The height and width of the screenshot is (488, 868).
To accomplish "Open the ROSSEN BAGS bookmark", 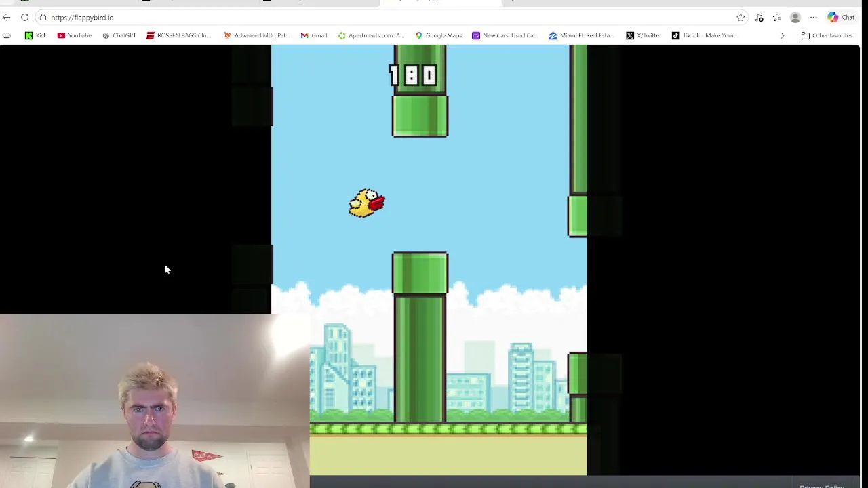I will click(179, 35).
